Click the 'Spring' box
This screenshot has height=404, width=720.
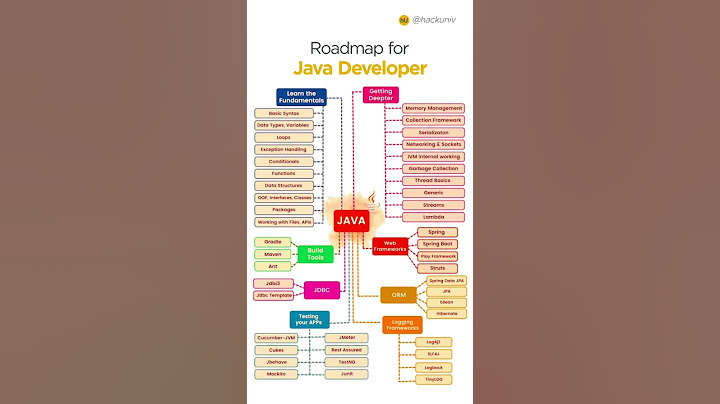(x=437, y=232)
